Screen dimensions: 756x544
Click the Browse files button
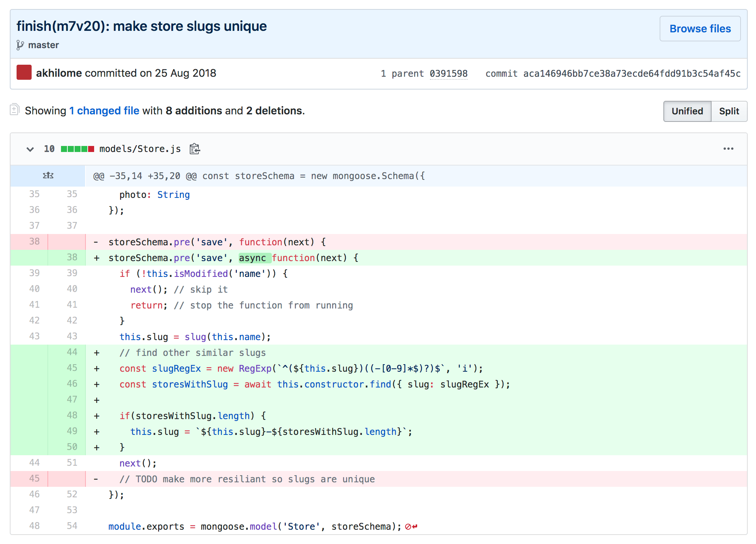[x=700, y=28]
